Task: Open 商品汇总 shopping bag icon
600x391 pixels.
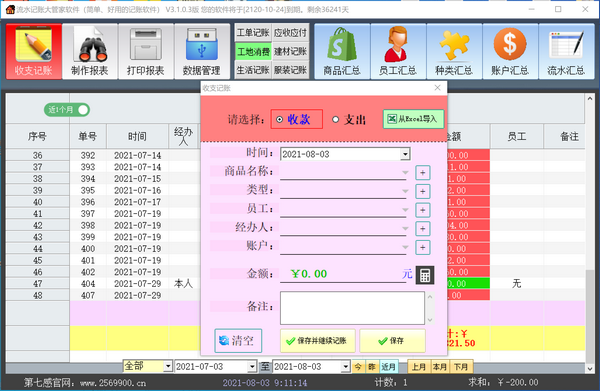Action: 342,51
